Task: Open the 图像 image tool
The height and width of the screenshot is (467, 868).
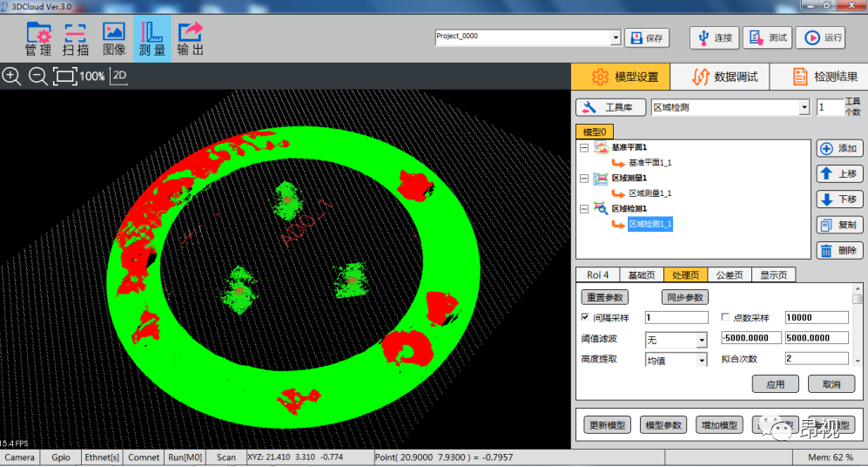Action: tap(114, 39)
